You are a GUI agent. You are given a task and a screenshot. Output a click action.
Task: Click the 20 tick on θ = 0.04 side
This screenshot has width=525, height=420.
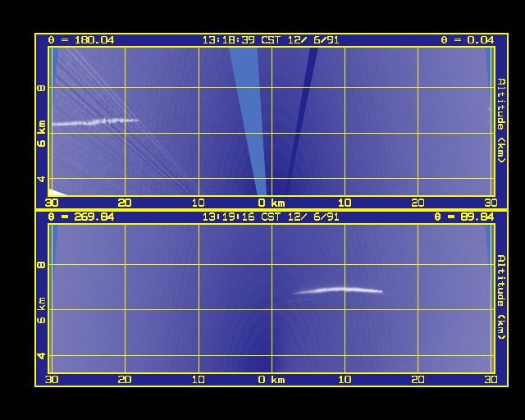(418, 203)
